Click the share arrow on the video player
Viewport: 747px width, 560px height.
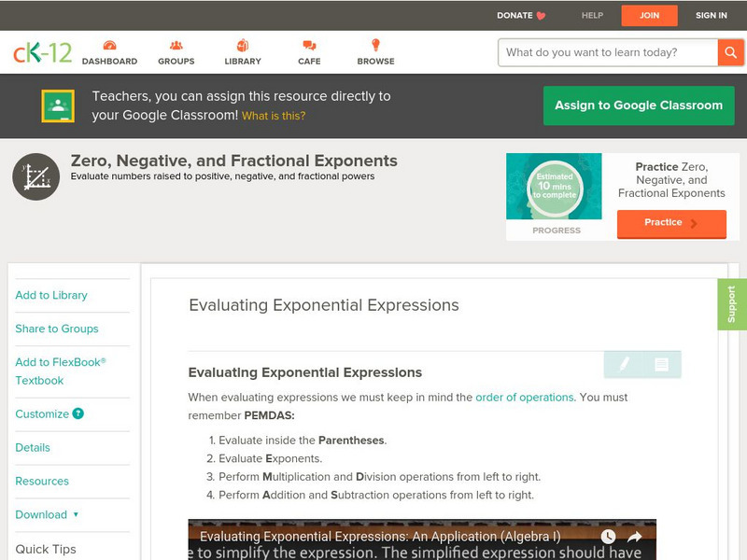coord(635,536)
